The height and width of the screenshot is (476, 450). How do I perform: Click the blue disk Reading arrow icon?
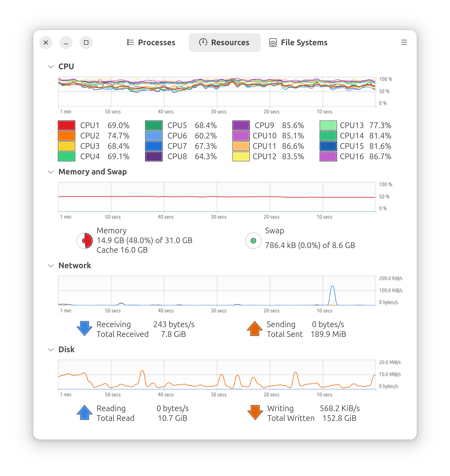point(85,412)
